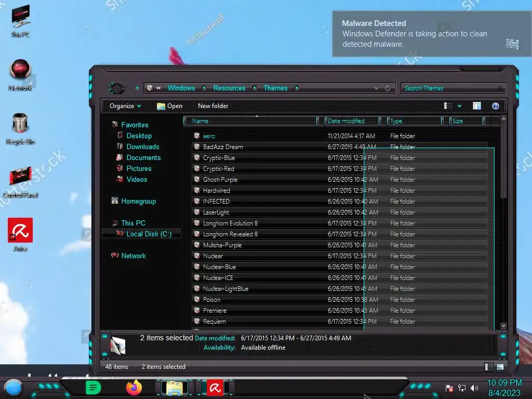
Task: Toggle the preview pane icon
Action: [477, 106]
